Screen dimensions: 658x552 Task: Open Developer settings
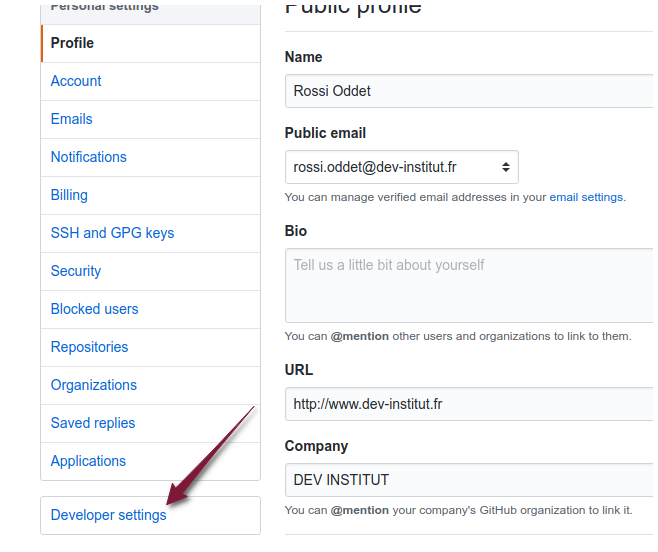click(109, 515)
